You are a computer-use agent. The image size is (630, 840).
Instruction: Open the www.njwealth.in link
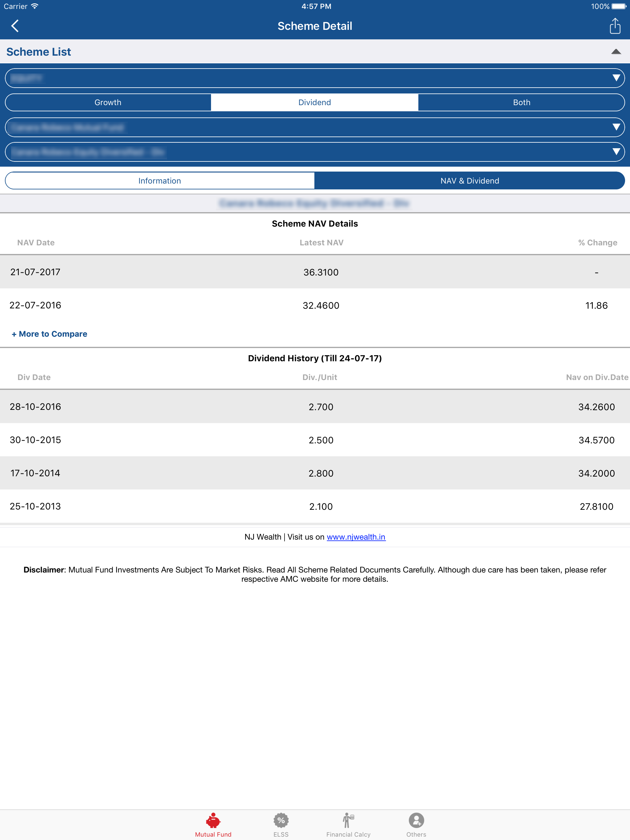(x=356, y=537)
